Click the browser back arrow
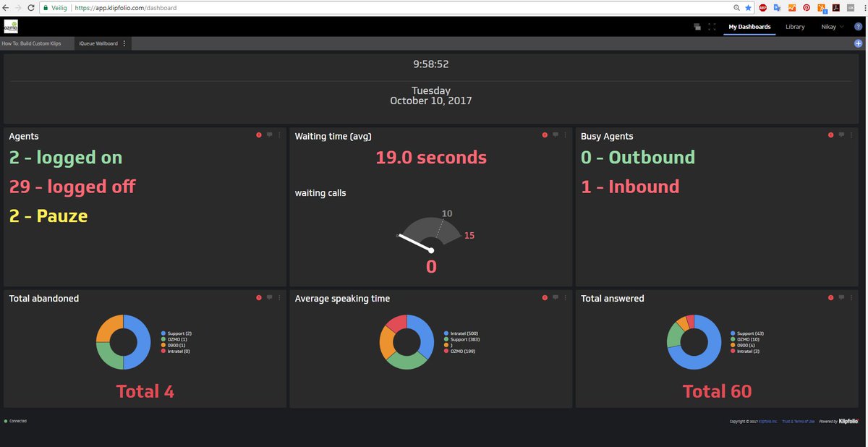Viewport: 868px width, 447px height. [x=7, y=8]
